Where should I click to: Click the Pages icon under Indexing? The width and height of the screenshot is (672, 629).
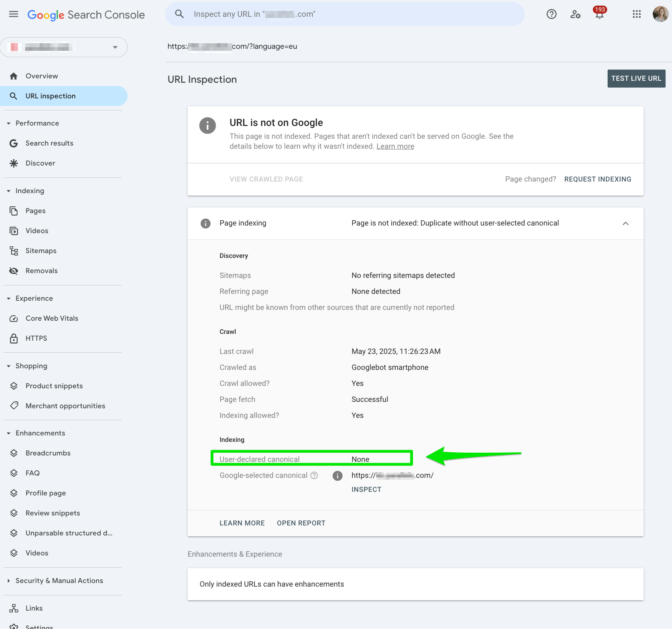click(14, 211)
